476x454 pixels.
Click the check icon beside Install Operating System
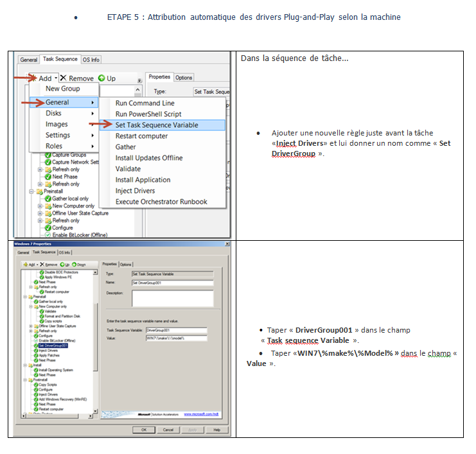click(x=36, y=370)
